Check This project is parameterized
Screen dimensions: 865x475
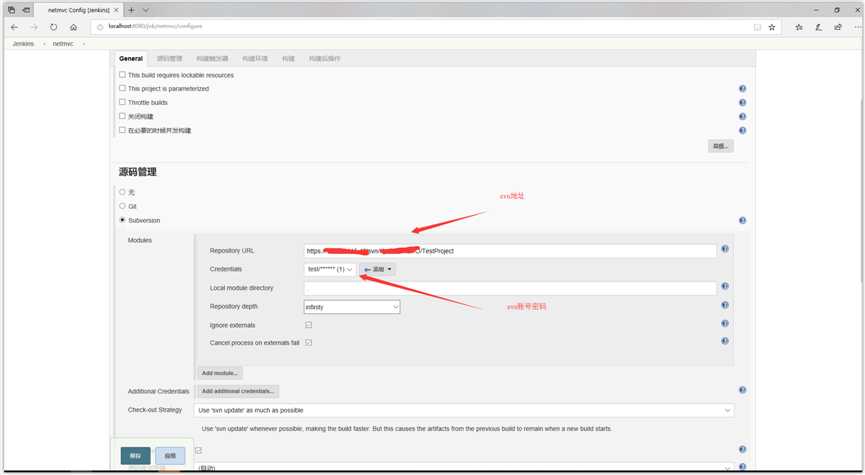click(x=122, y=88)
